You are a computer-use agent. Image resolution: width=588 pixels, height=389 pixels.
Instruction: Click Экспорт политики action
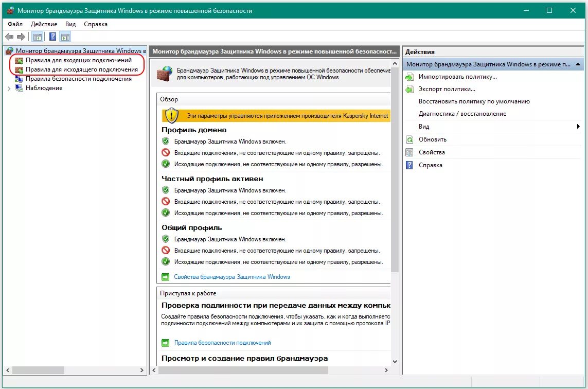(447, 89)
